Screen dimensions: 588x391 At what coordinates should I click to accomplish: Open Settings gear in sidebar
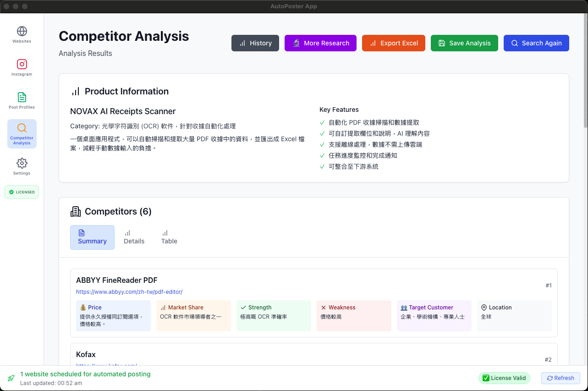tap(22, 163)
